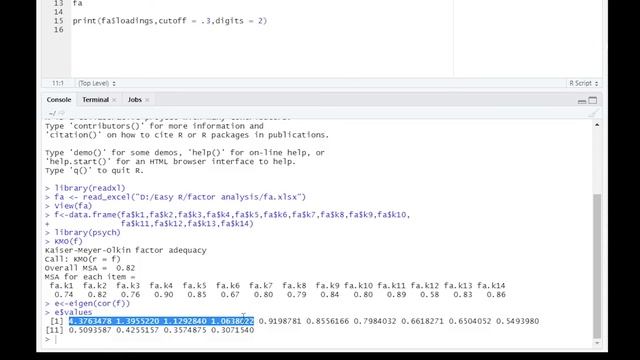Click line number 15 in editor gutter
This screenshot has height=360, width=640.
(58, 21)
